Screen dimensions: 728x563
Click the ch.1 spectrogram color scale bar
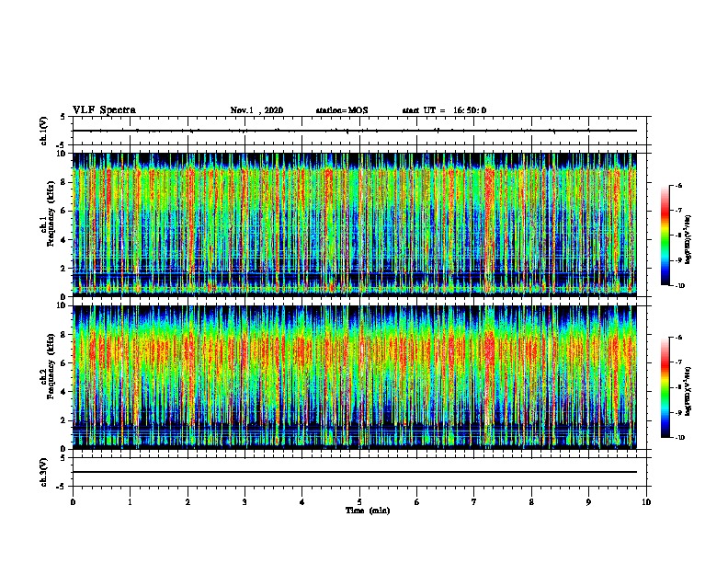pos(665,236)
